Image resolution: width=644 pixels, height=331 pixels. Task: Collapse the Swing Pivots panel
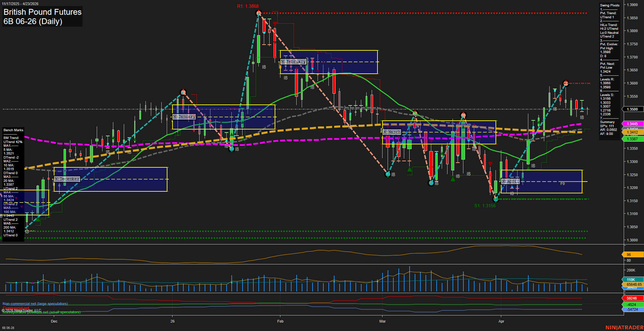point(609,5)
